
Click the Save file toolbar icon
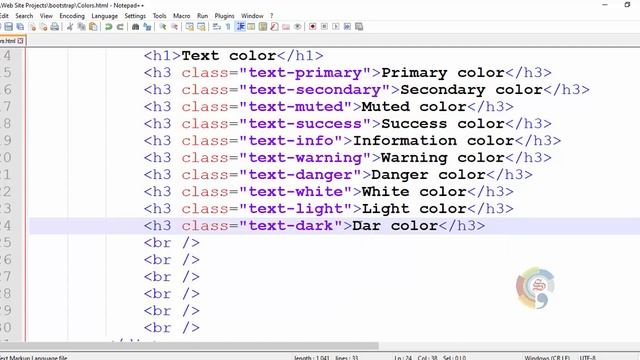9,27
